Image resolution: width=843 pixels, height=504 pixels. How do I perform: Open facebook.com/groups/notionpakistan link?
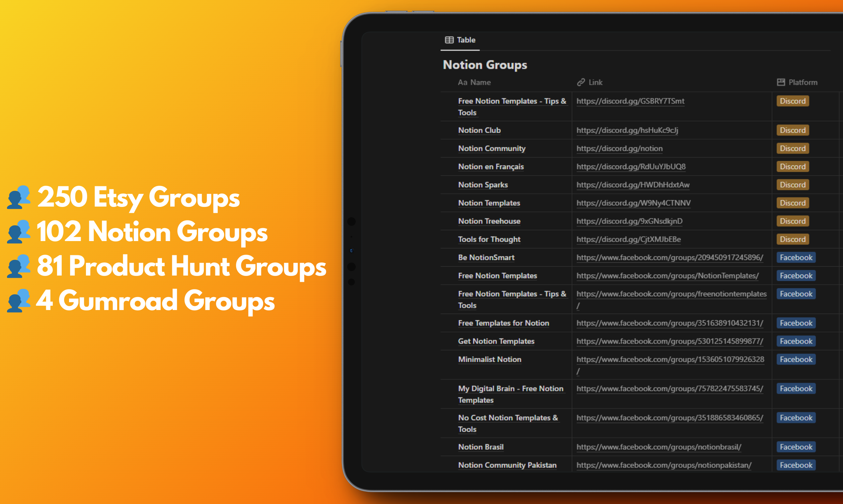point(664,465)
